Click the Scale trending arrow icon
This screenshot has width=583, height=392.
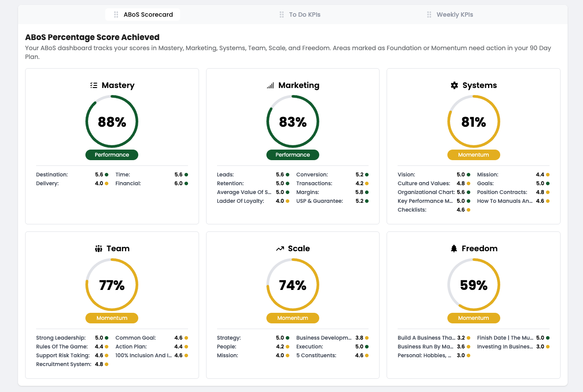tap(280, 249)
